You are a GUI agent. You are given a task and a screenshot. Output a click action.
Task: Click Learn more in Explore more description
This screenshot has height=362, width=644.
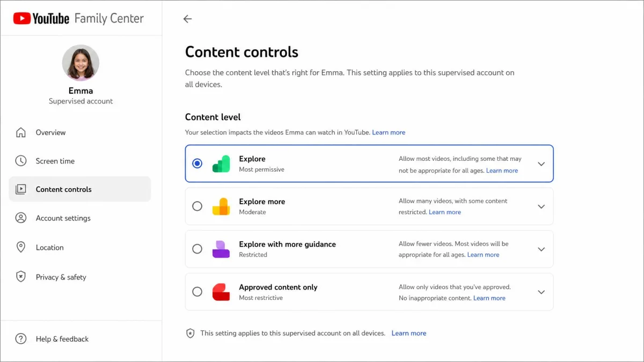[445, 212]
